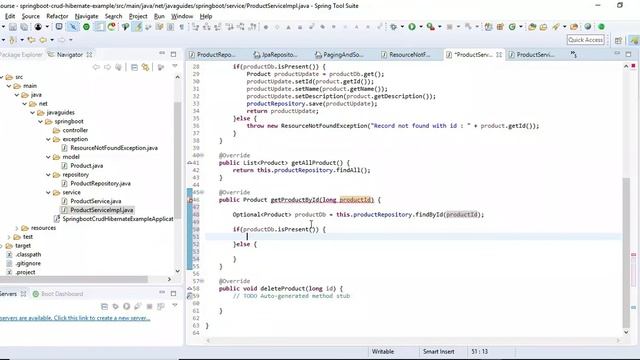This screenshot has height=360, width=640.
Task: Click the Save icon in the toolbar
Action: (13, 27)
